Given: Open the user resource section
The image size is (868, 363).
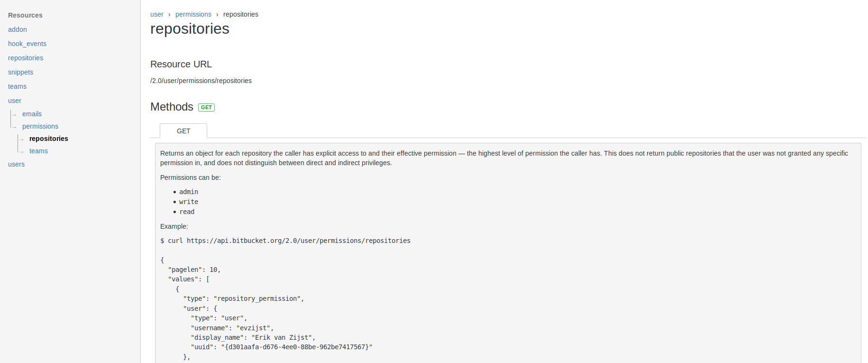Looking at the screenshot, I should point(14,101).
